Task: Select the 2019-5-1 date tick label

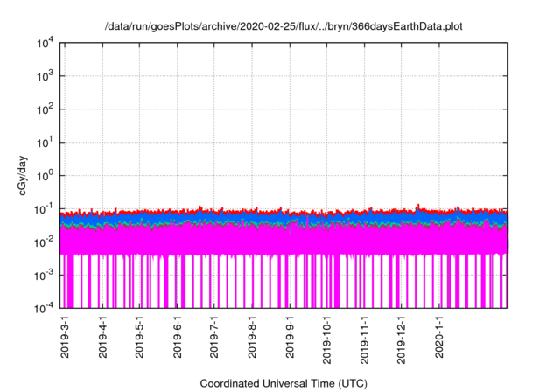Action: 140,339
